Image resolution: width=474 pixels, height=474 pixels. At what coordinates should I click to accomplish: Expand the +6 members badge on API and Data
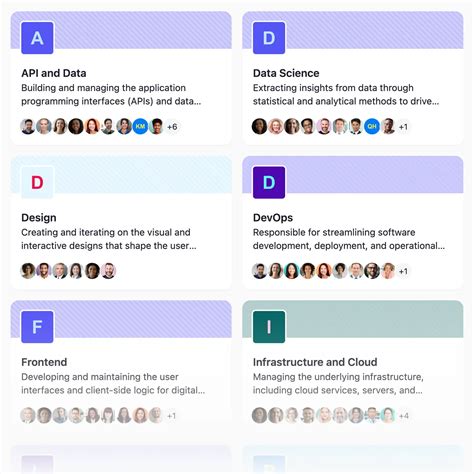click(x=172, y=127)
